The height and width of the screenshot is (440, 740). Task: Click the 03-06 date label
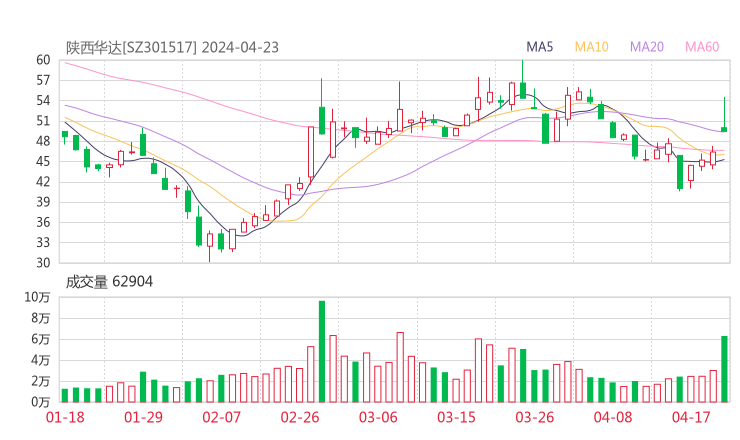pos(378,417)
